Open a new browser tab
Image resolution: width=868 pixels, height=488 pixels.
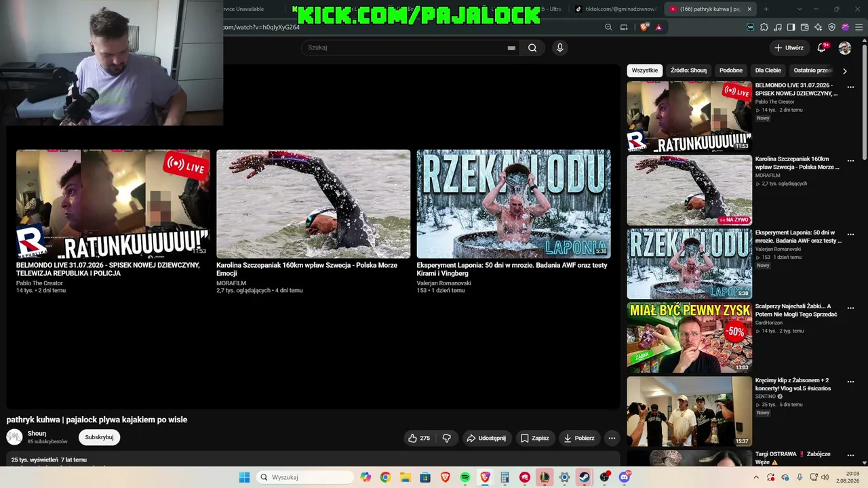click(766, 9)
